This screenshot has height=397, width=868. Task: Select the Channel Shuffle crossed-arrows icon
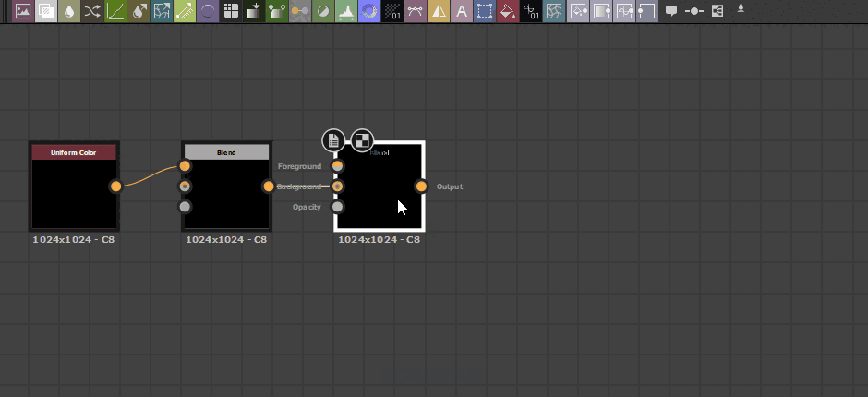[92, 12]
